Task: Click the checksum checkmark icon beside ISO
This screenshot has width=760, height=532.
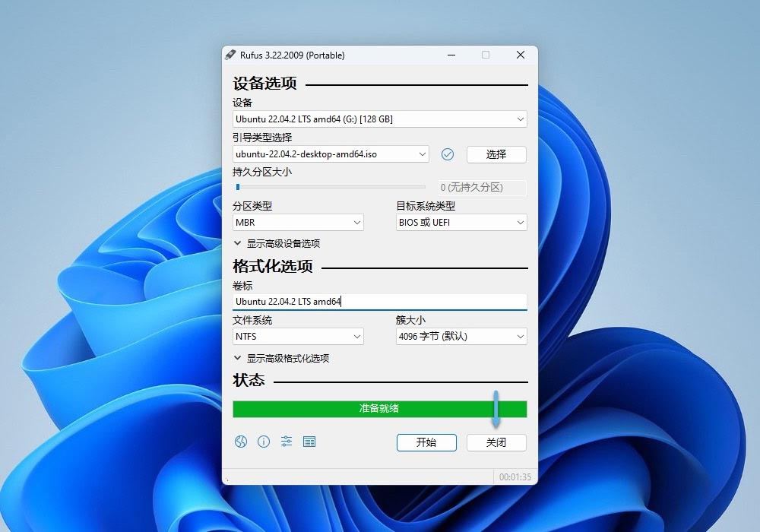Action: point(448,154)
